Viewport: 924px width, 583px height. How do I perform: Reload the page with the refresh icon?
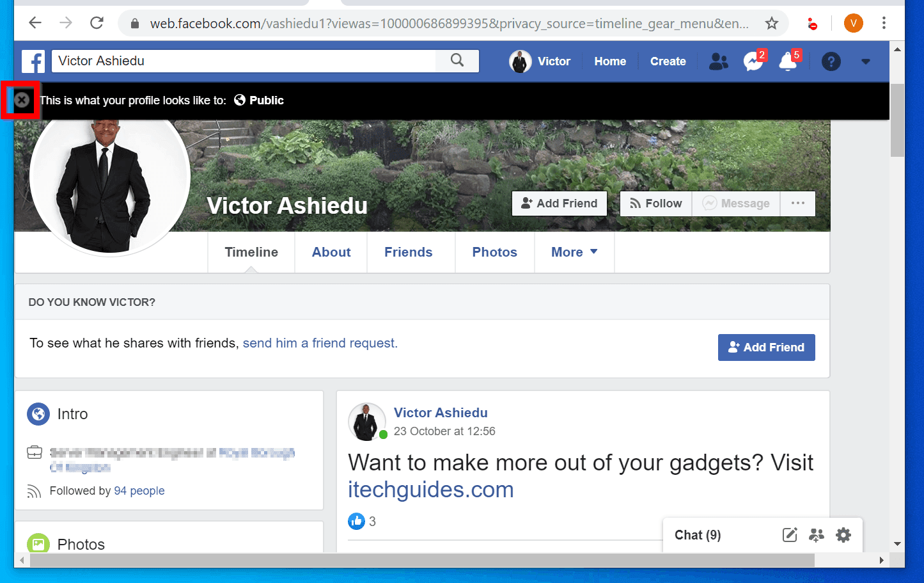coord(97,23)
